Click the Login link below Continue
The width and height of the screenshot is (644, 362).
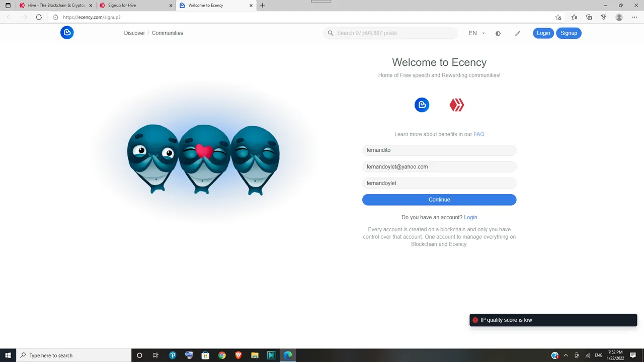click(x=470, y=217)
